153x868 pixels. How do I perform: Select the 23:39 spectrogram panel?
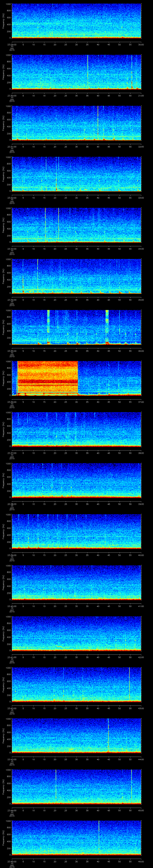click(x=76, y=531)
